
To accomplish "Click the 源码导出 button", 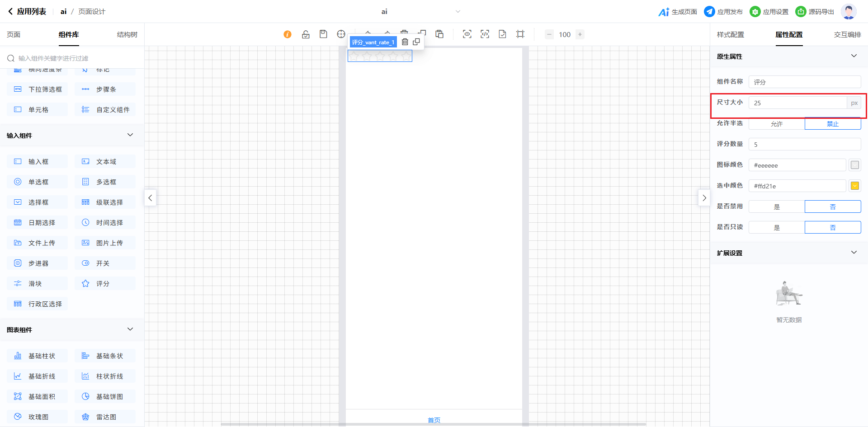I will [815, 12].
